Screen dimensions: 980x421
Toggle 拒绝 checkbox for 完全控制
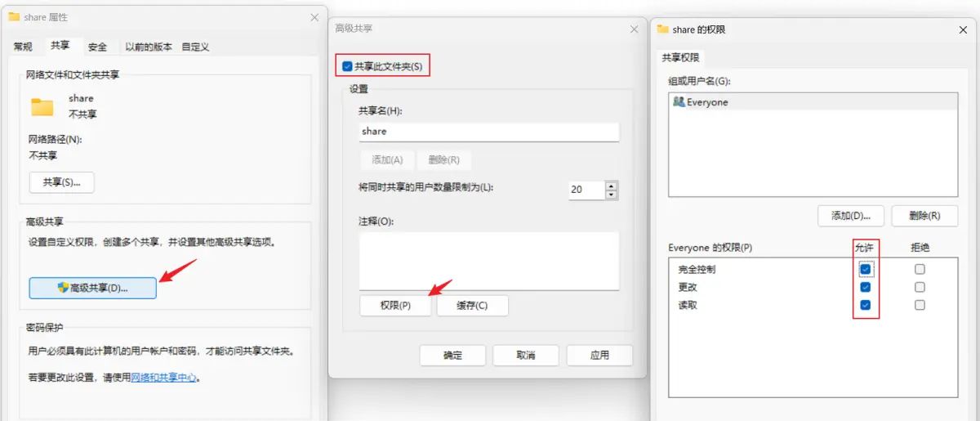point(920,269)
